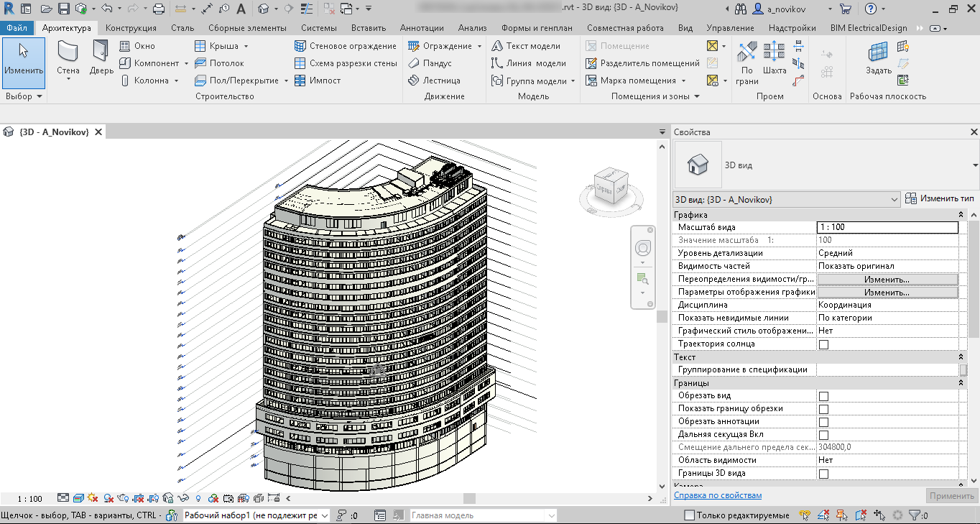Select the aligned dimension tool in quick access
Screen dimensions: 980x524
point(206,9)
